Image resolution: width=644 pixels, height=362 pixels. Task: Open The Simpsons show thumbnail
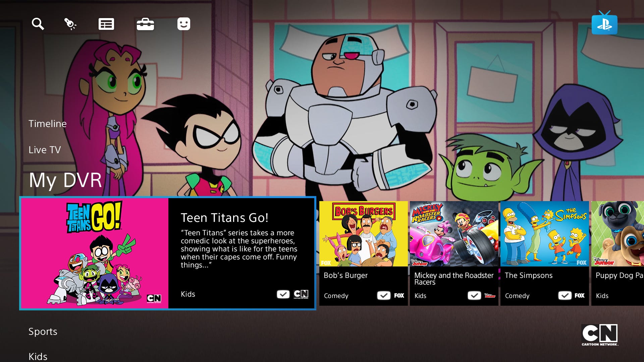[545, 234]
